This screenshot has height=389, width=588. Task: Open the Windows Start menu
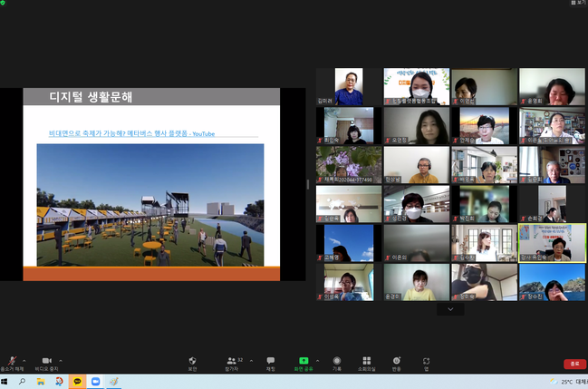click(6, 382)
